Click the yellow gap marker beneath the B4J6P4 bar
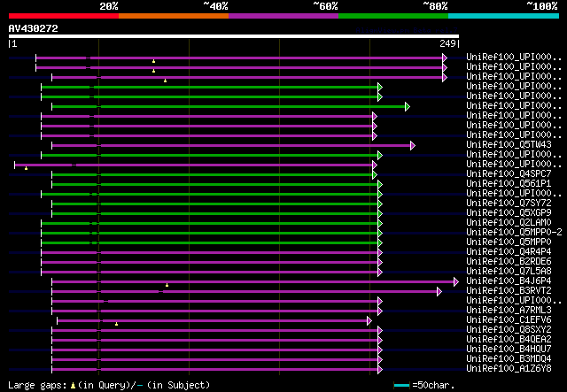Viewport: 567px width, 392px height. click(x=167, y=285)
